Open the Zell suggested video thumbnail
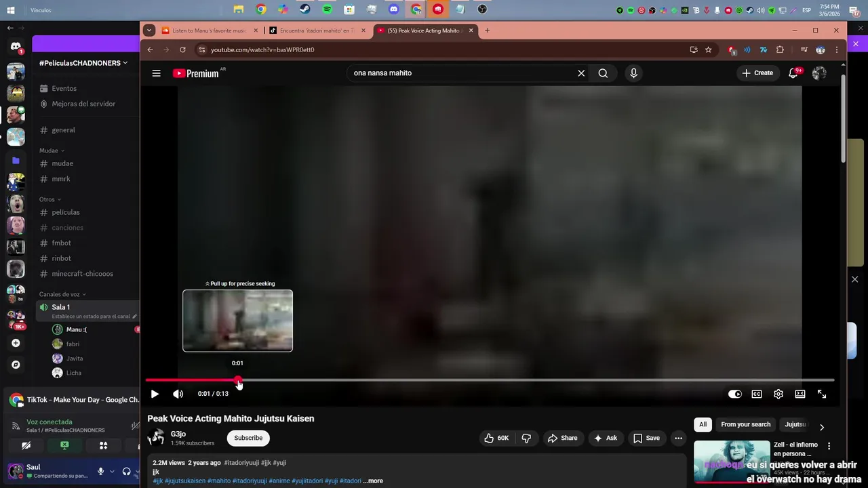Image resolution: width=868 pixels, height=488 pixels. point(732,462)
